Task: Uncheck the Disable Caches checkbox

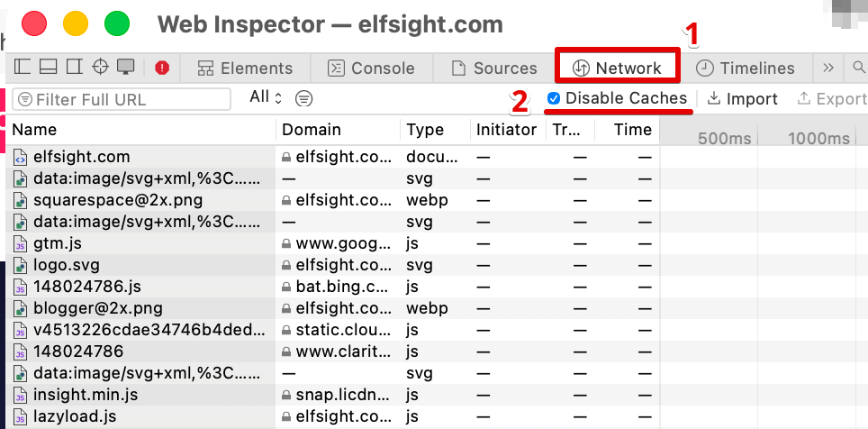Action: coord(553,98)
